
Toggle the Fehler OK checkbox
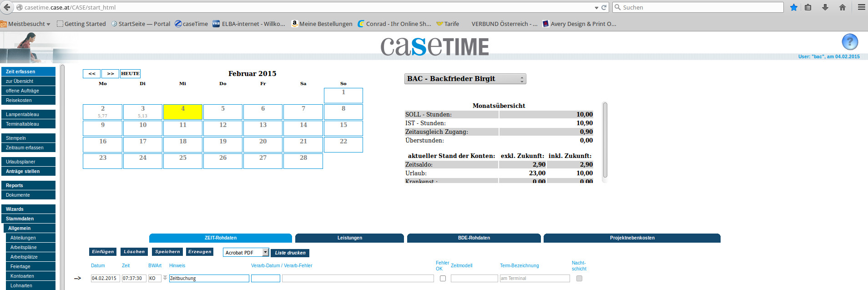pos(443,278)
